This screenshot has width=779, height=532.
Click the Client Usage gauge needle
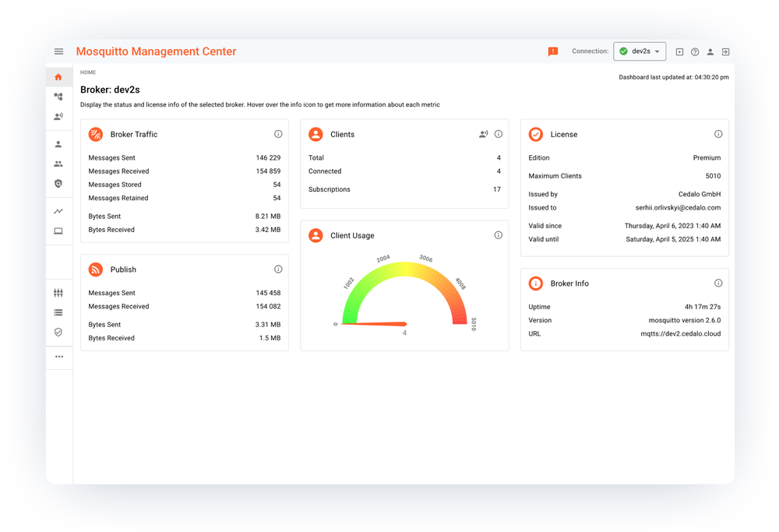pyautogui.click(x=374, y=324)
